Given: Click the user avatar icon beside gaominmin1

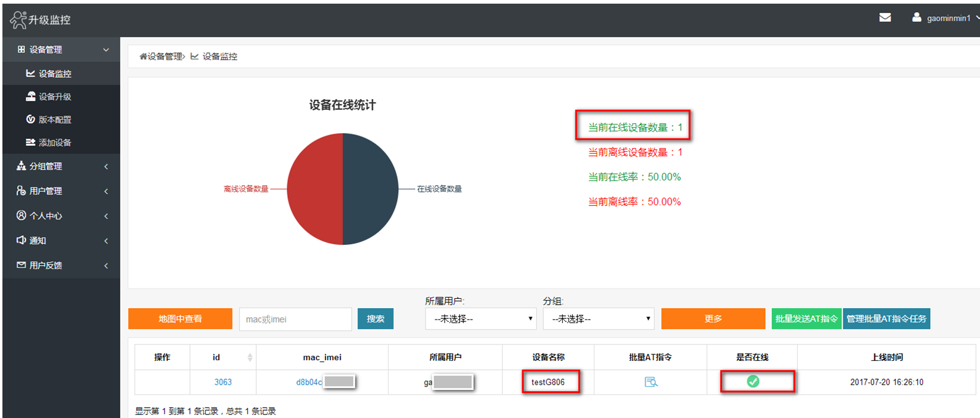Looking at the screenshot, I should 916,18.
